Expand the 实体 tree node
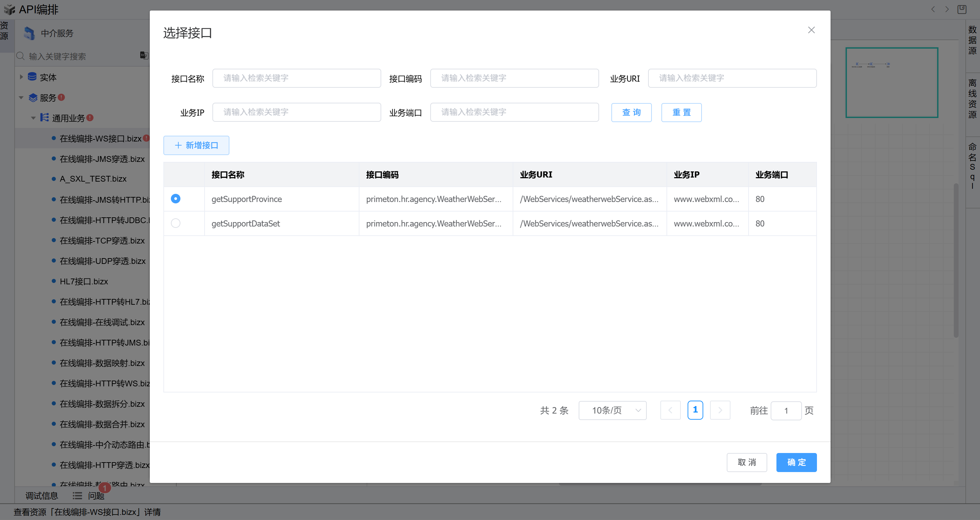This screenshot has width=980, height=520. (x=22, y=77)
